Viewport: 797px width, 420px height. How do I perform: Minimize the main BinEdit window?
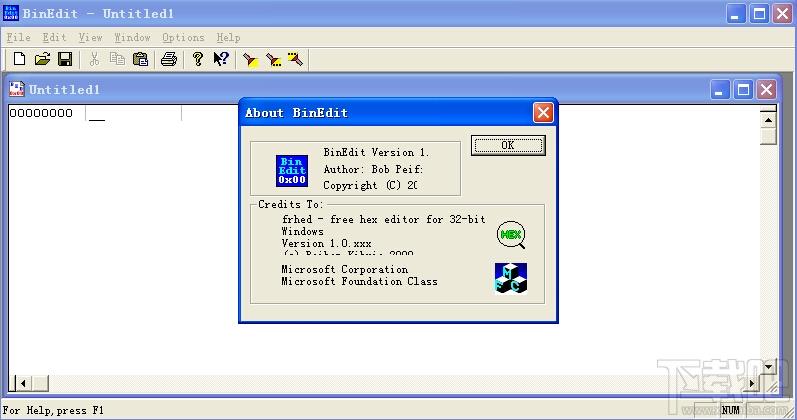[x=735, y=14]
